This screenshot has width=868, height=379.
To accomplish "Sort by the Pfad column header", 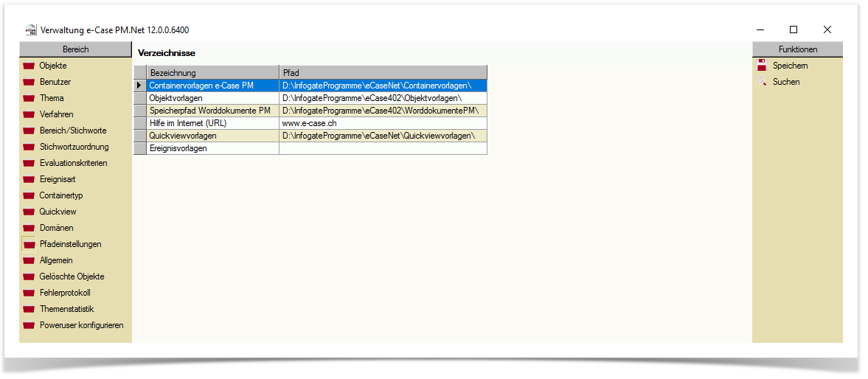I will point(383,72).
